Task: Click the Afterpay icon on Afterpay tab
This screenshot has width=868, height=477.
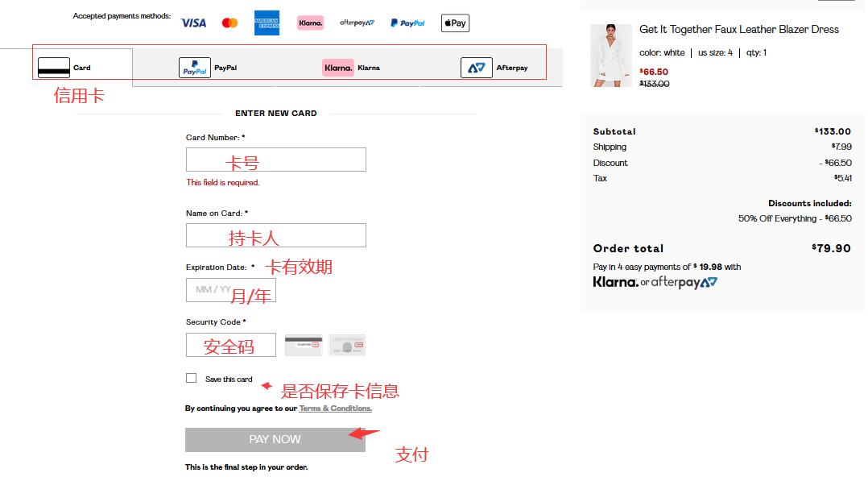Action: (477, 68)
